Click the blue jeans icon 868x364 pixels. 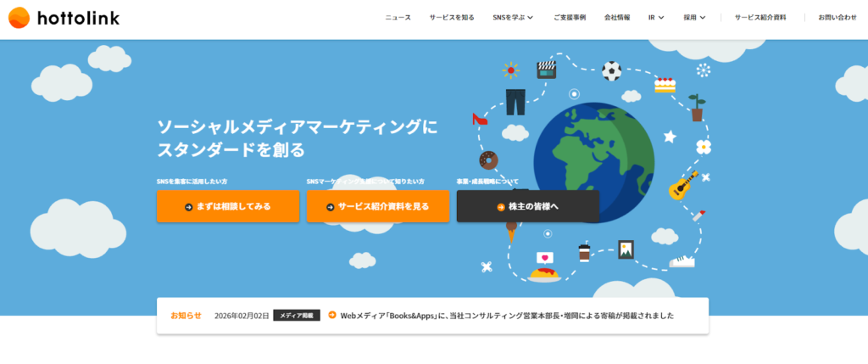coord(515,102)
